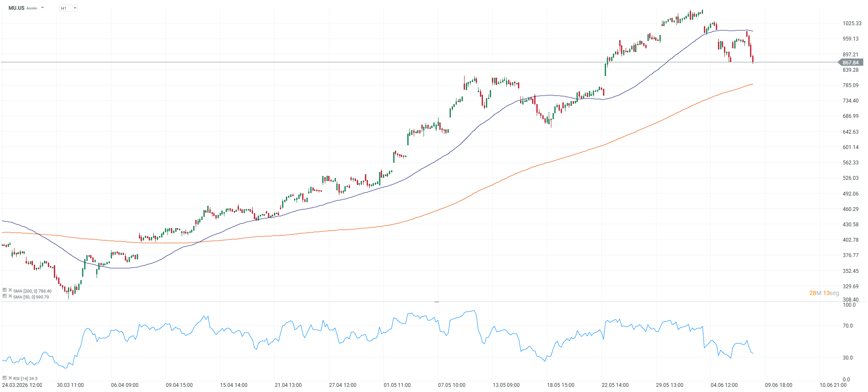Click time axis label 09.04 15:00
This screenshot has width=868, height=392.
pyautogui.click(x=179, y=385)
